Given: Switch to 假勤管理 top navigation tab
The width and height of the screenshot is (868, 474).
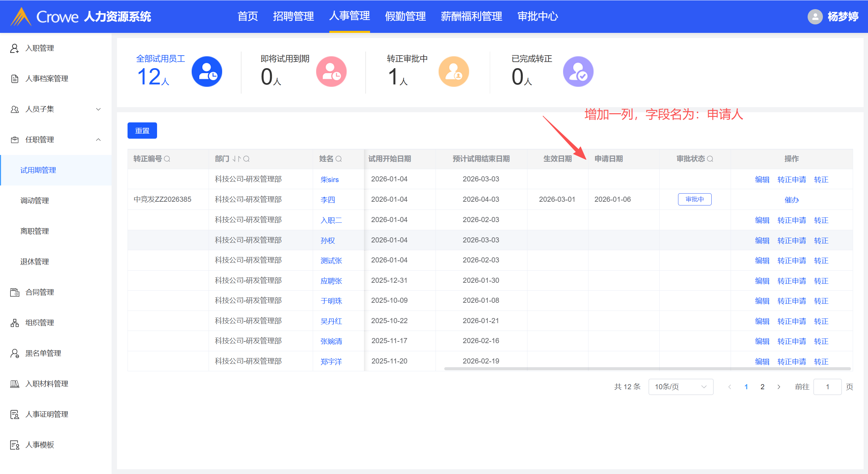Looking at the screenshot, I should click(405, 16).
